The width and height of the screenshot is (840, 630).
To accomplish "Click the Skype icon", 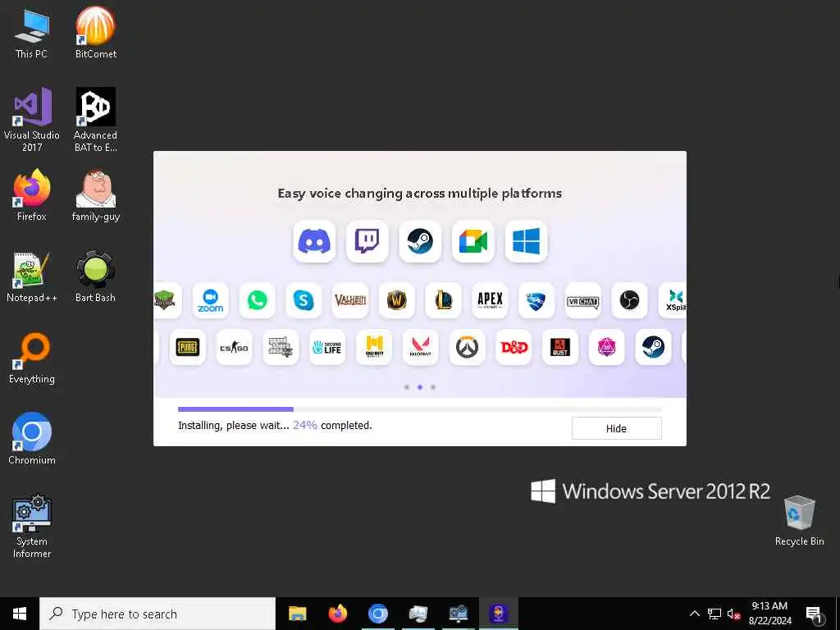I will click(304, 300).
